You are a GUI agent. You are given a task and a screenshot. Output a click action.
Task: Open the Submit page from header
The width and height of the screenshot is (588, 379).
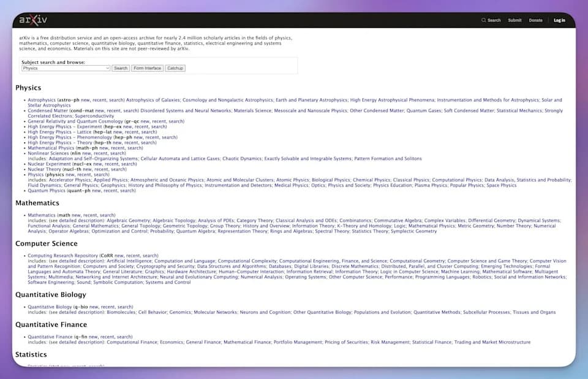pyautogui.click(x=514, y=20)
